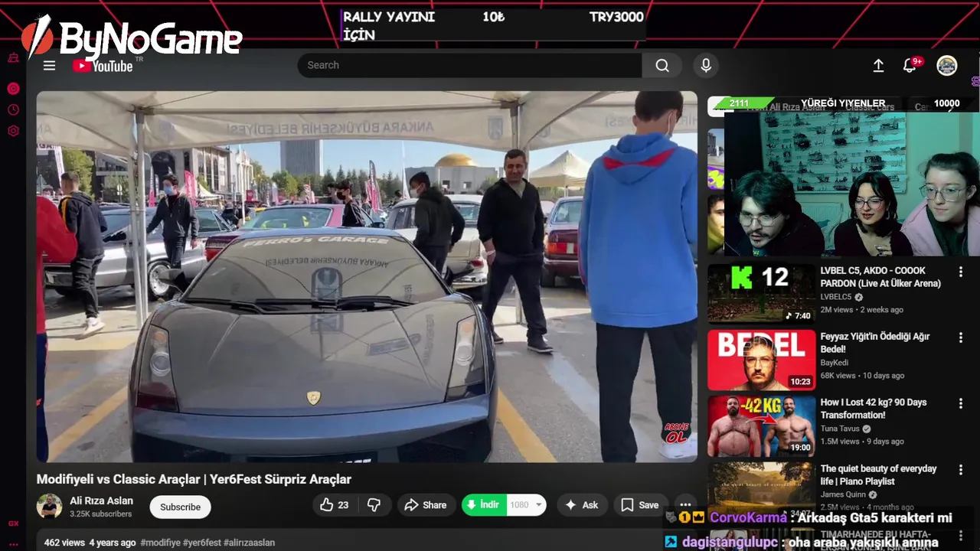Open browser sidebar history clock icon
980x551 pixels.
pyautogui.click(x=13, y=110)
